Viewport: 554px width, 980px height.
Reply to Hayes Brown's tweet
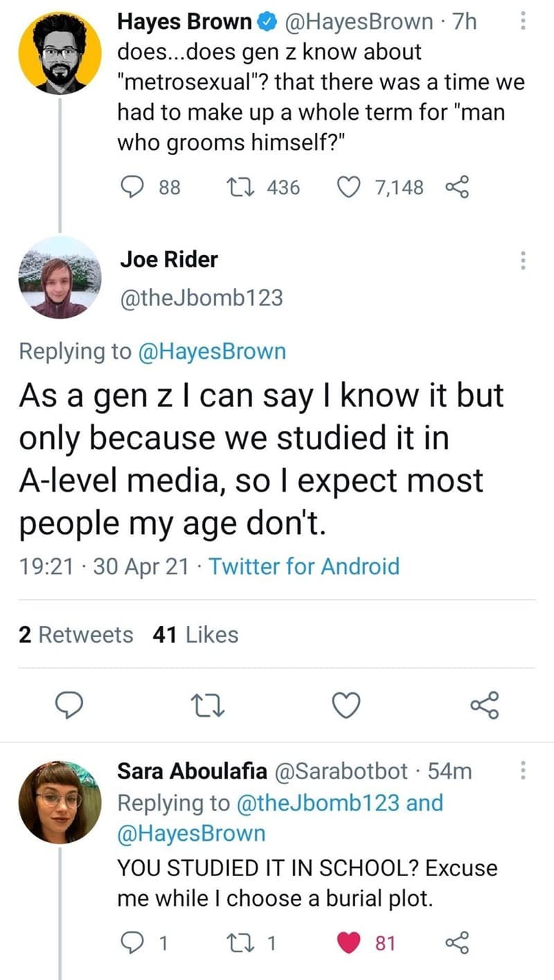pyautogui.click(x=130, y=186)
